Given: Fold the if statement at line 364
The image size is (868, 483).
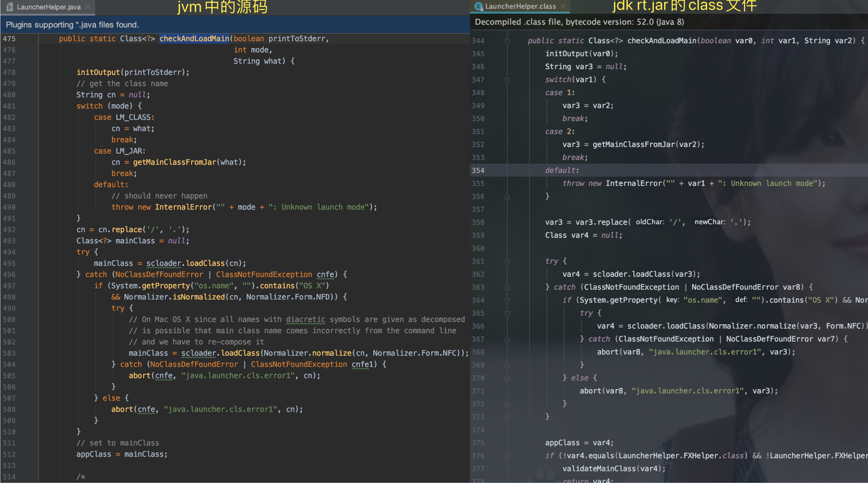Looking at the screenshot, I should coord(507,300).
